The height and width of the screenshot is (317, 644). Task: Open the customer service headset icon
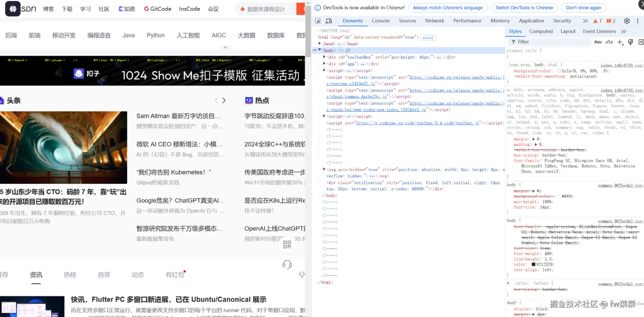click(x=287, y=264)
